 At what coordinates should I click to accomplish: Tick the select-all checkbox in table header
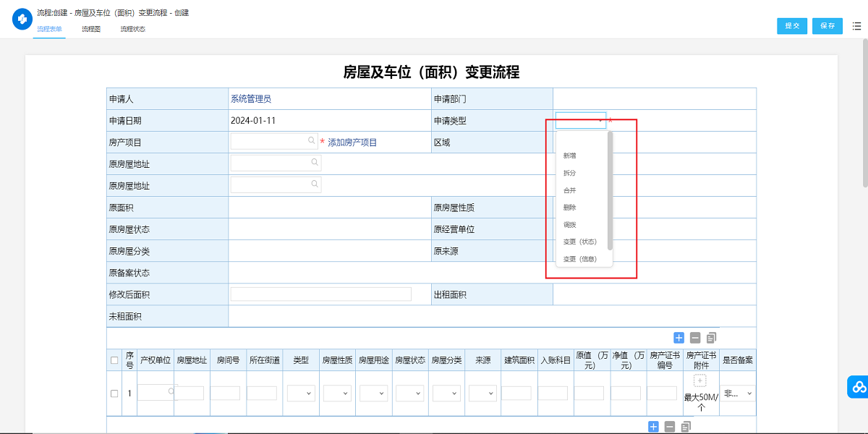114,360
